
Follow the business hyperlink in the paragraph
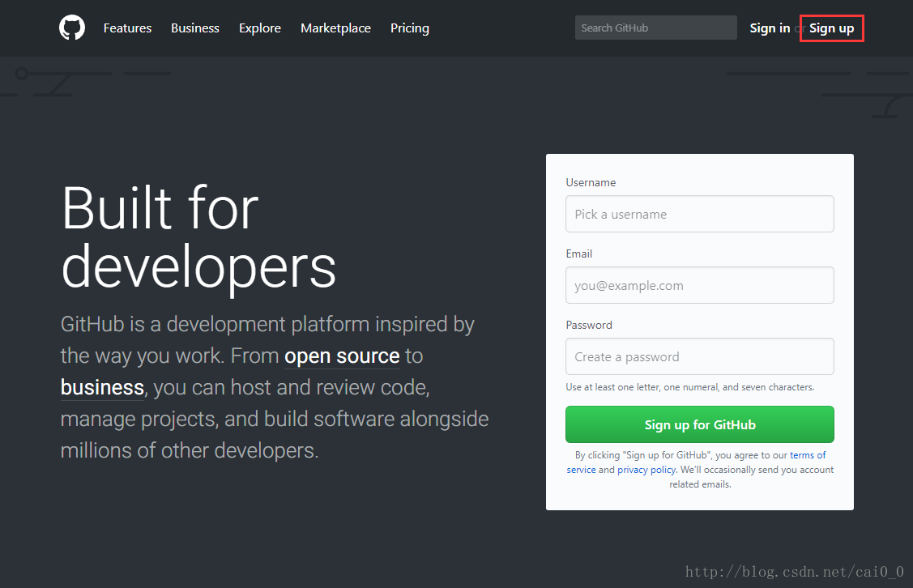tap(101, 387)
